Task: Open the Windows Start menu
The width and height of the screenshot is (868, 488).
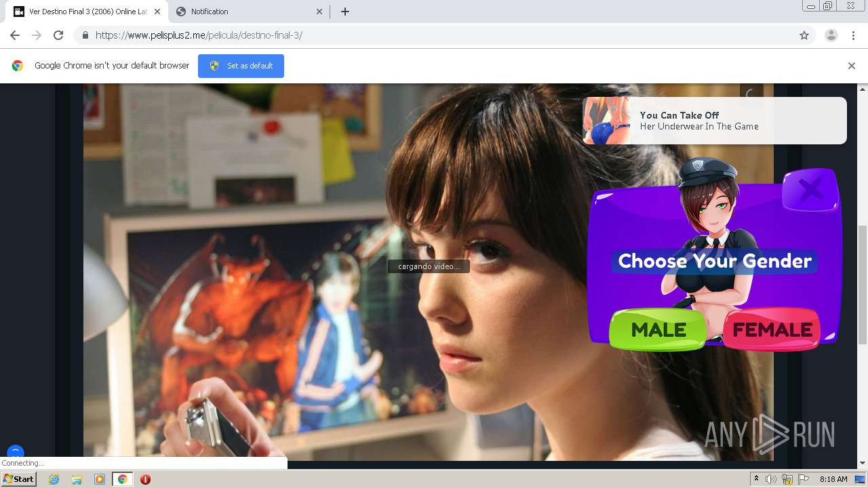Action: click(19, 479)
